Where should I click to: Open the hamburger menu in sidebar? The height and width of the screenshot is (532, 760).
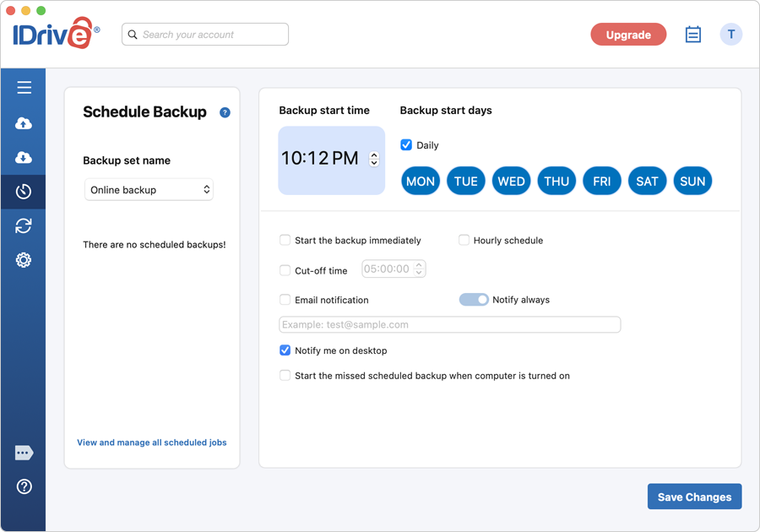click(24, 88)
